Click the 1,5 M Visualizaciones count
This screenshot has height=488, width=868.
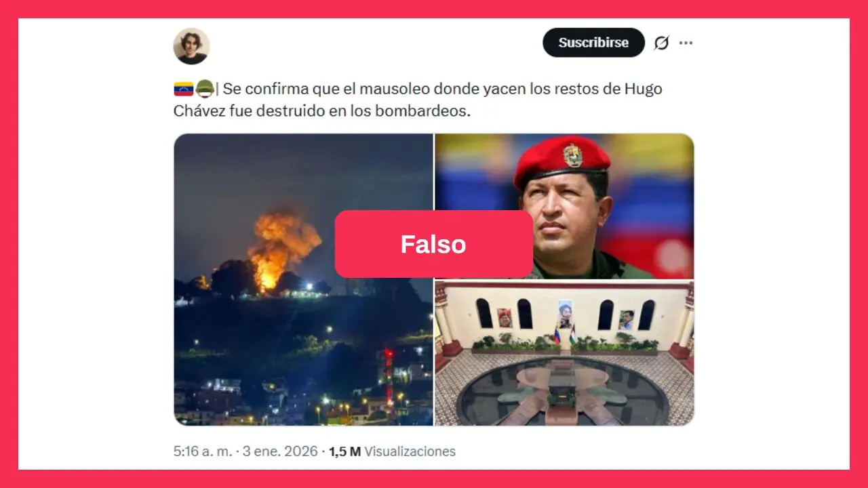point(392,451)
